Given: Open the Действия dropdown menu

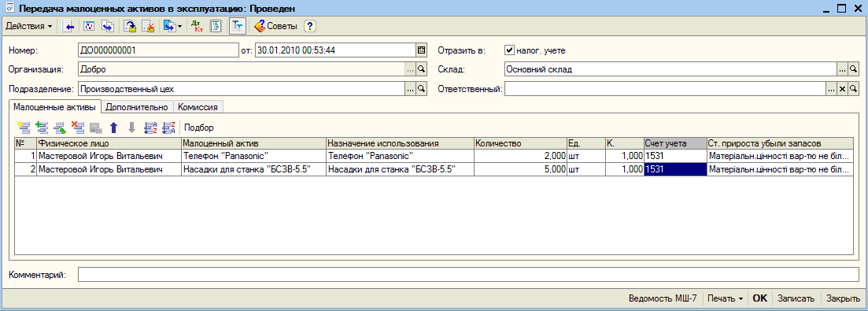Looking at the screenshot, I should (29, 26).
